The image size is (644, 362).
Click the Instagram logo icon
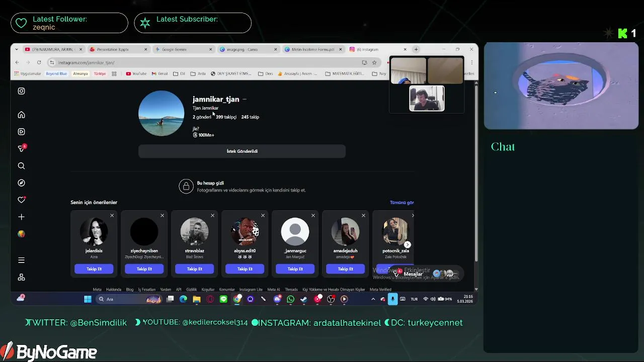pyautogui.click(x=21, y=91)
